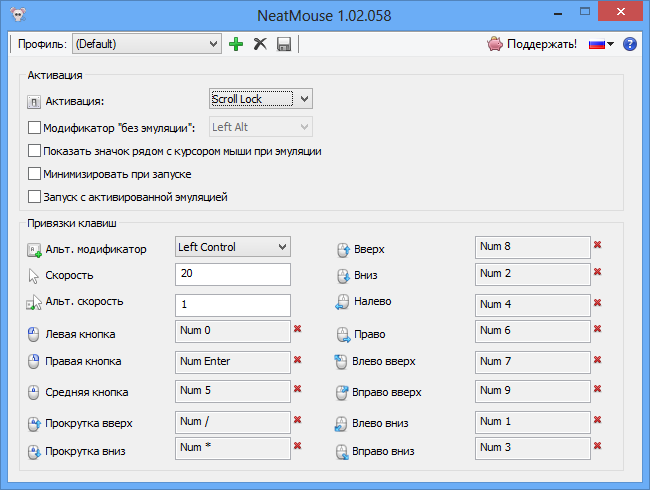
Task: Click the Скорость field with 20
Action: (x=233, y=274)
